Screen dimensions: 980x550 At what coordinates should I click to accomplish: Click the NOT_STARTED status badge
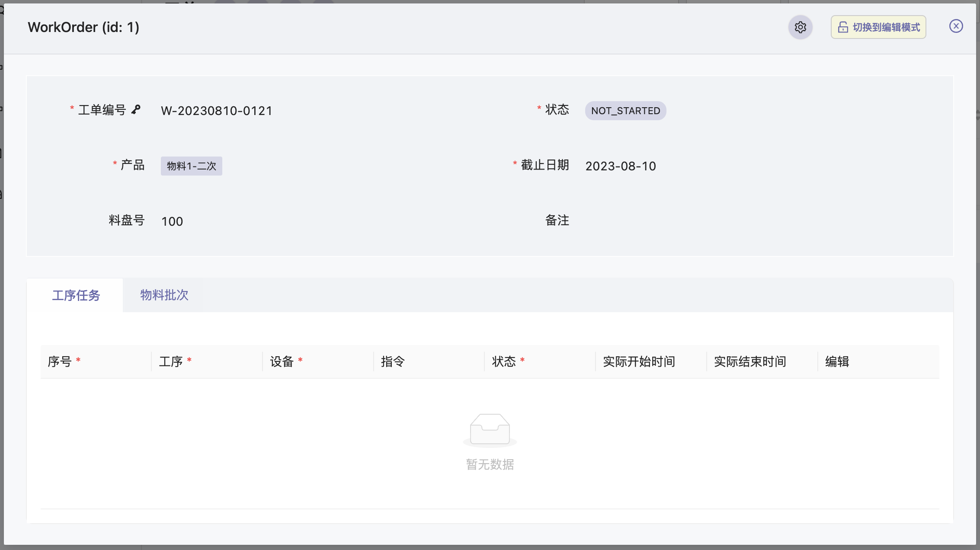[x=625, y=111]
